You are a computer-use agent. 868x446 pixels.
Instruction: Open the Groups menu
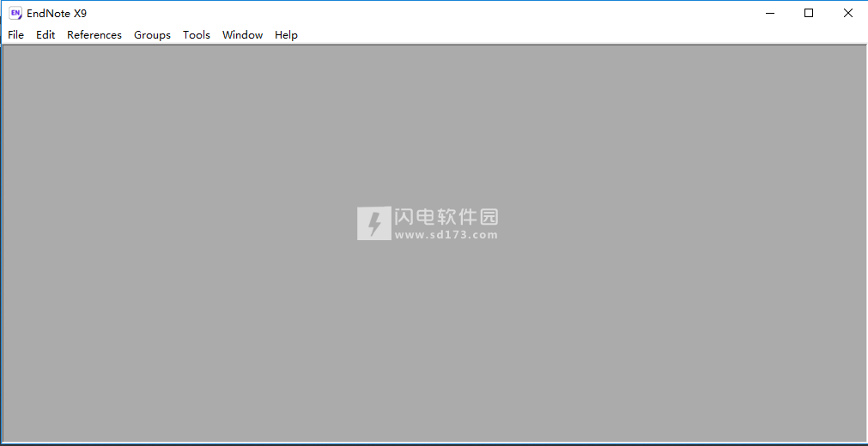[x=152, y=35]
